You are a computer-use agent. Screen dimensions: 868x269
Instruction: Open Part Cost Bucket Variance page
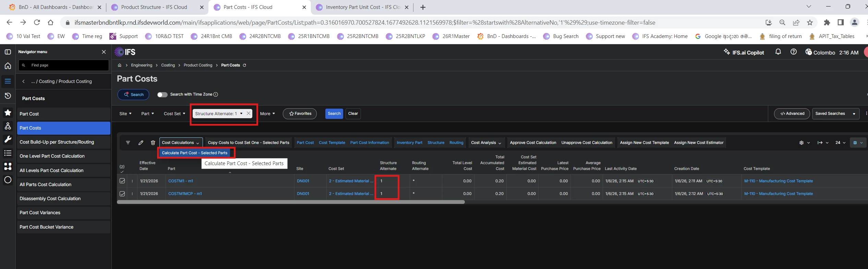(64, 227)
